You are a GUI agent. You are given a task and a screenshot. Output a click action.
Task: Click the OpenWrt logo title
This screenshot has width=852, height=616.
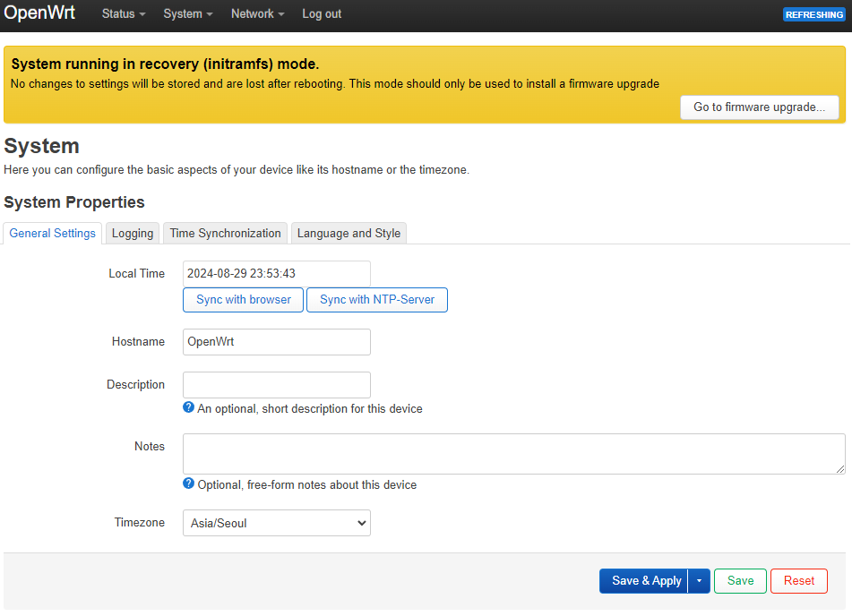coord(39,13)
